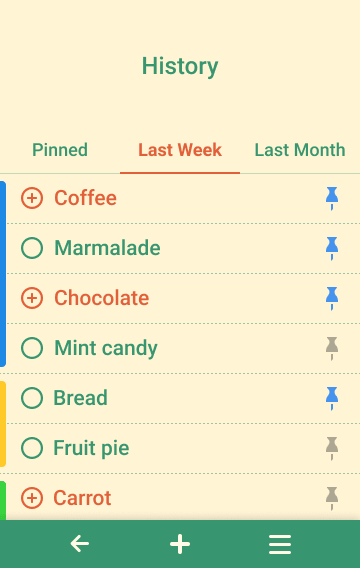This screenshot has height=568, width=360.
Task: Unpin Coffee using its blue pin icon
Action: point(332,198)
